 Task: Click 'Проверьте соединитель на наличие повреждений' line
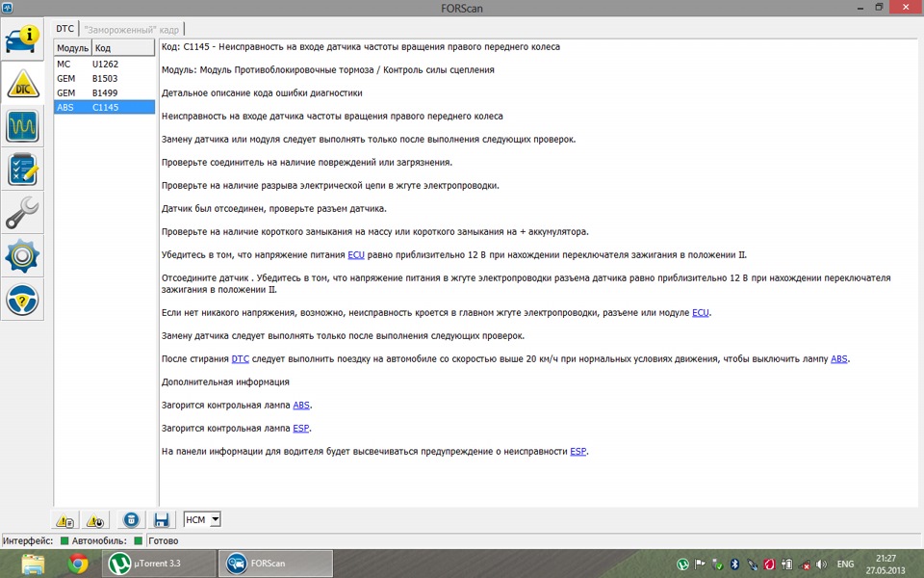pos(307,162)
